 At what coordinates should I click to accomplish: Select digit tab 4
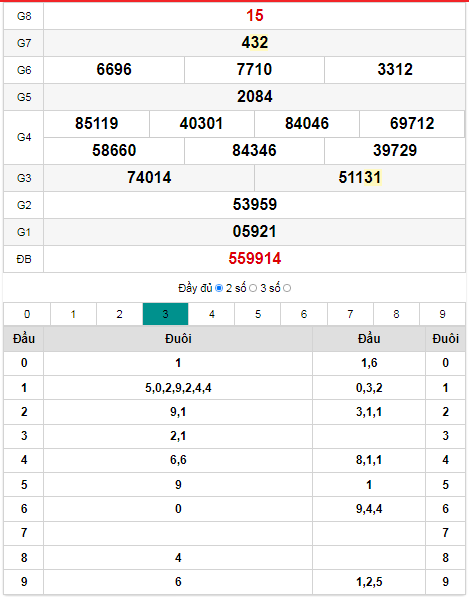point(212,314)
